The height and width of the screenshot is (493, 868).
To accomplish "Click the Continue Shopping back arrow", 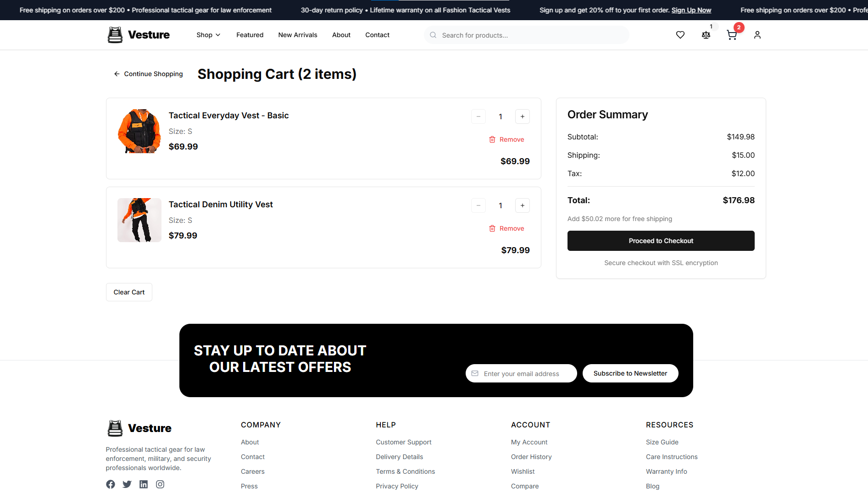I will (117, 73).
